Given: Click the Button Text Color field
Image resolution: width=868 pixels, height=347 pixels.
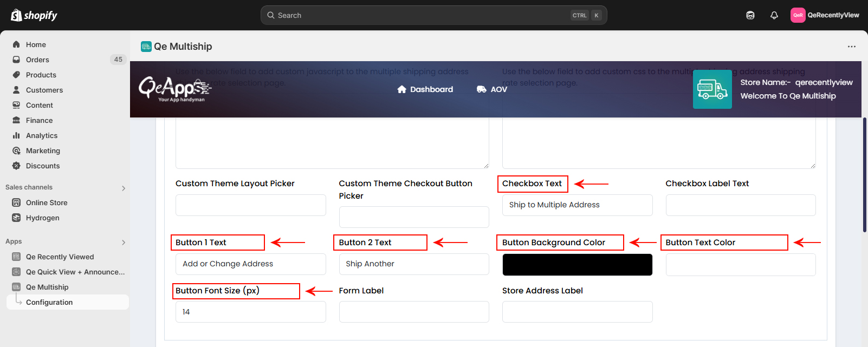Looking at the screenshot, I should click(741, 265).
